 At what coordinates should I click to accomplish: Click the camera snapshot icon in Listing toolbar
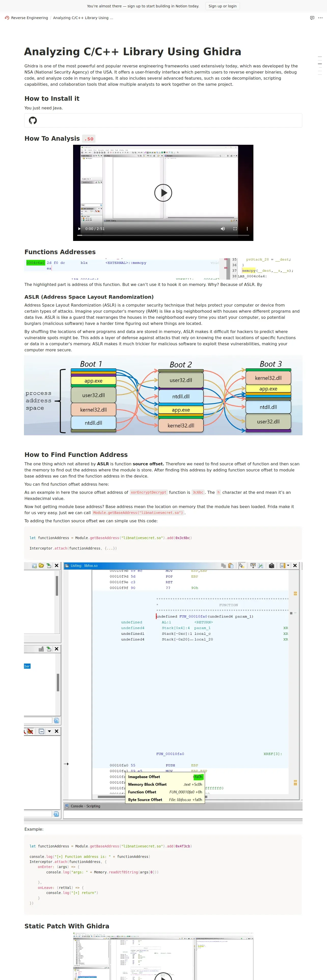point(271,566)
